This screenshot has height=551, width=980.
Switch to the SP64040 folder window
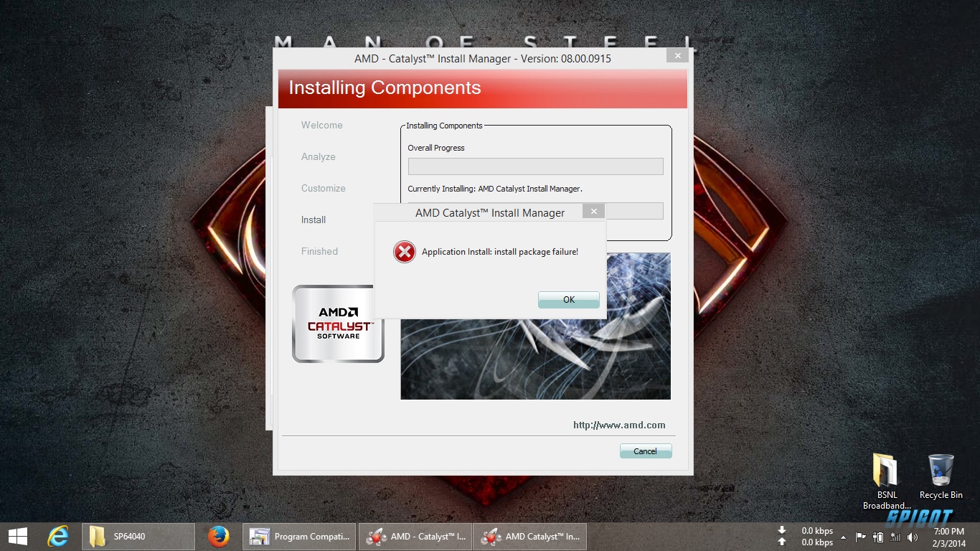click(x=138, y=536)
